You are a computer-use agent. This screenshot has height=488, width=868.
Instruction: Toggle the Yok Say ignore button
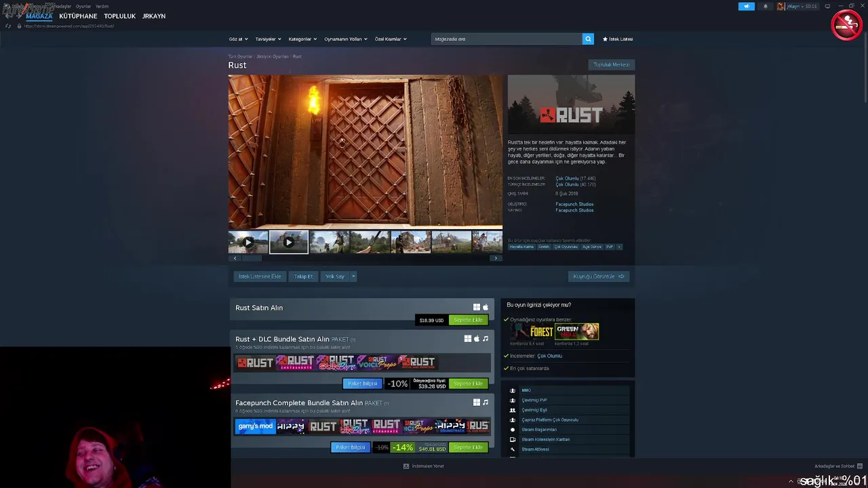[335, 277]
